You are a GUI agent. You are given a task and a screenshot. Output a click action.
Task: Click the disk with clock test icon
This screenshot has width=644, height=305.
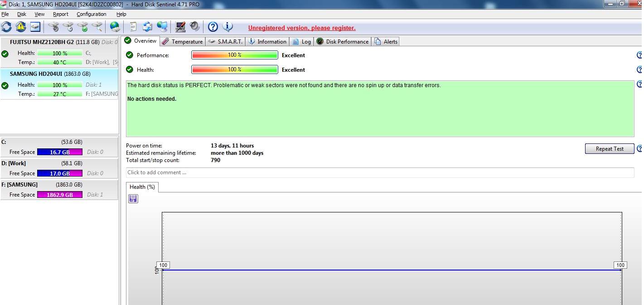(x=68, y=27)
